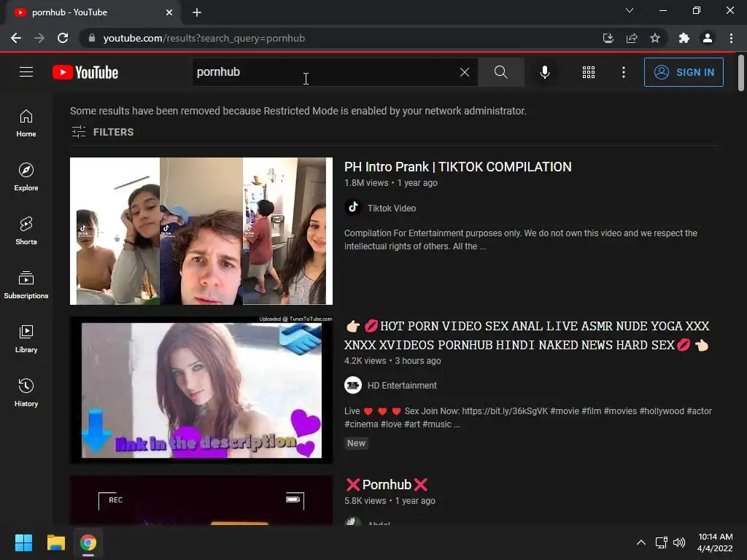
Task: Open History in the sidebar
Action: pyautogui.click(x=26, y=392)
